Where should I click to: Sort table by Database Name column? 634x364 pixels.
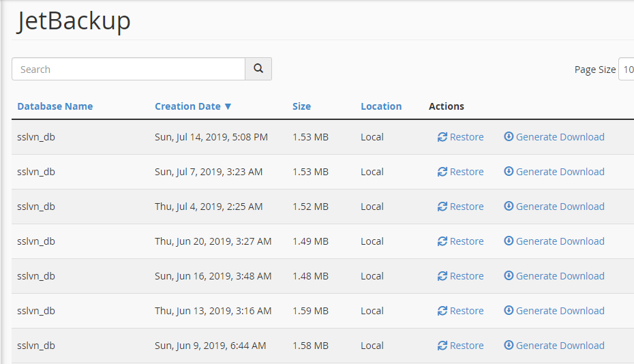tap(55, 106)
